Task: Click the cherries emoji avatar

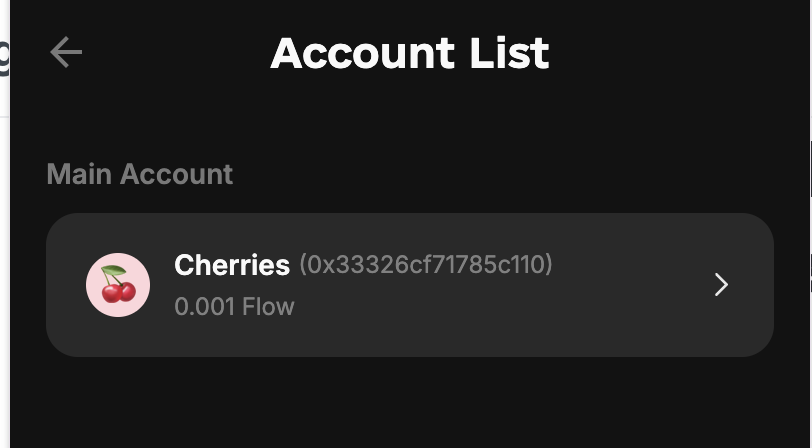Action: [x=118, y=285]
